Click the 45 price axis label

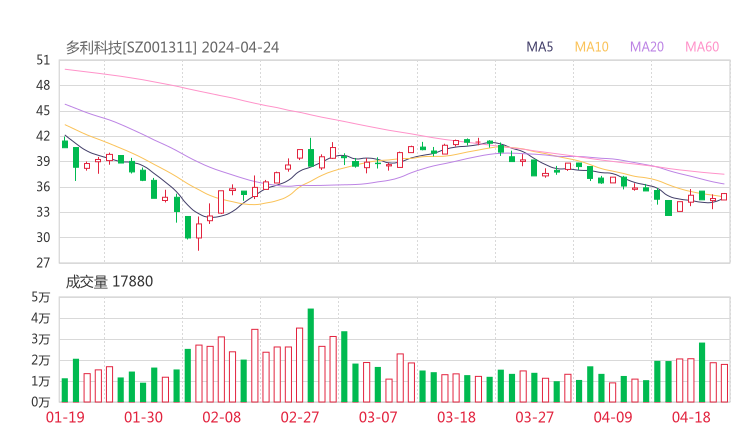(43, 110)
